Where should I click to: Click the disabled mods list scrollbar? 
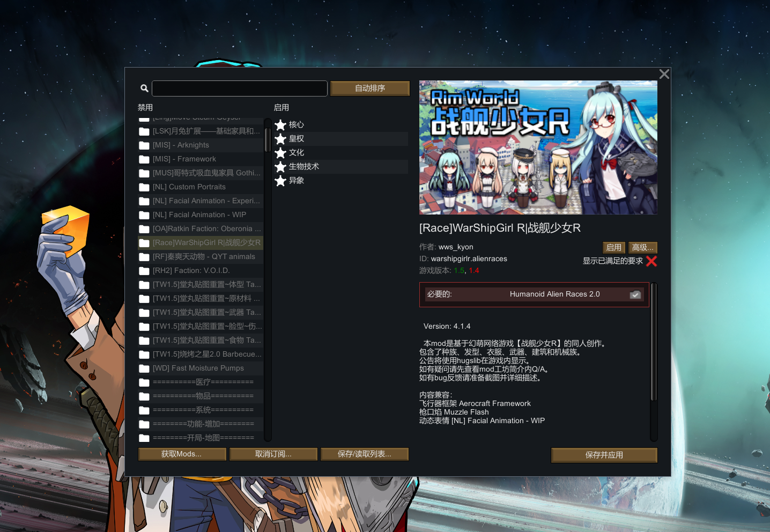point(268,139)
